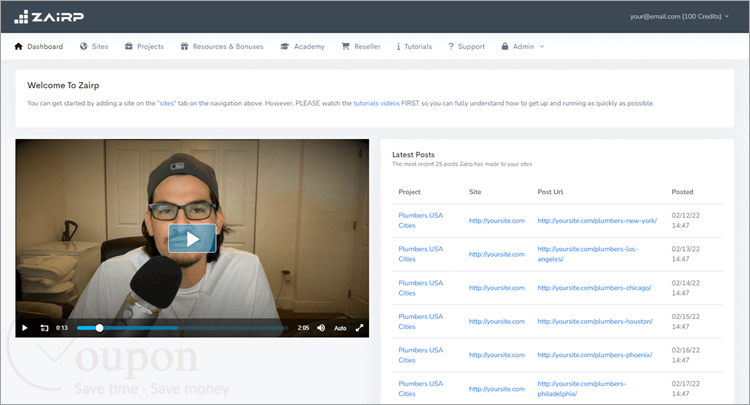Go to the Sites menu item

pos(94,46)
